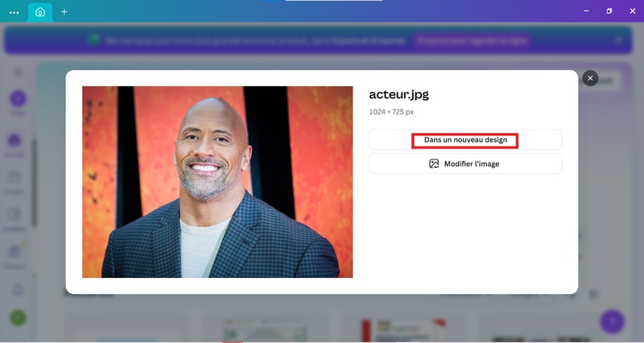Open the purple help button bottom-right

[x=612, y=321]
